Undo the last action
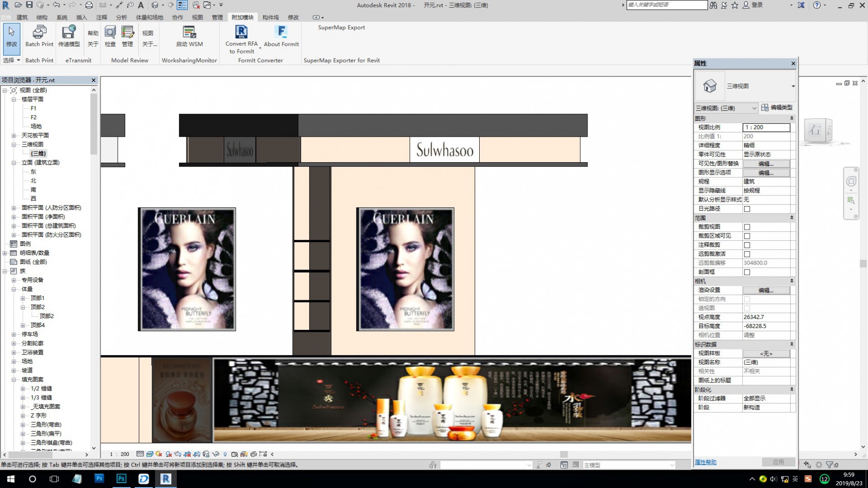868x488 pixels. click(x=56, y=5)
